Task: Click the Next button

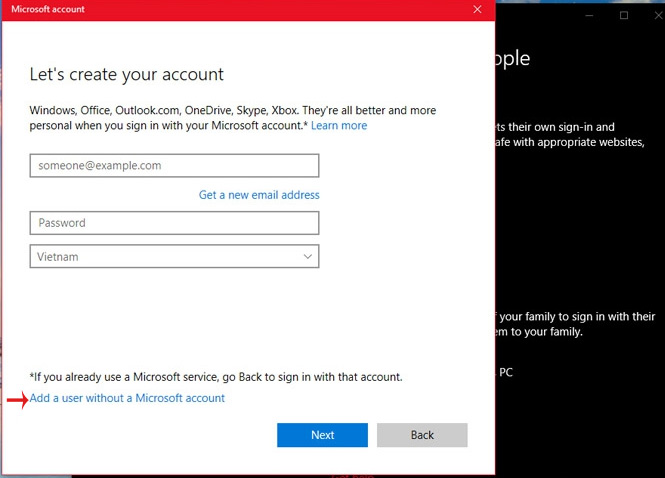Action: [322, 435]
